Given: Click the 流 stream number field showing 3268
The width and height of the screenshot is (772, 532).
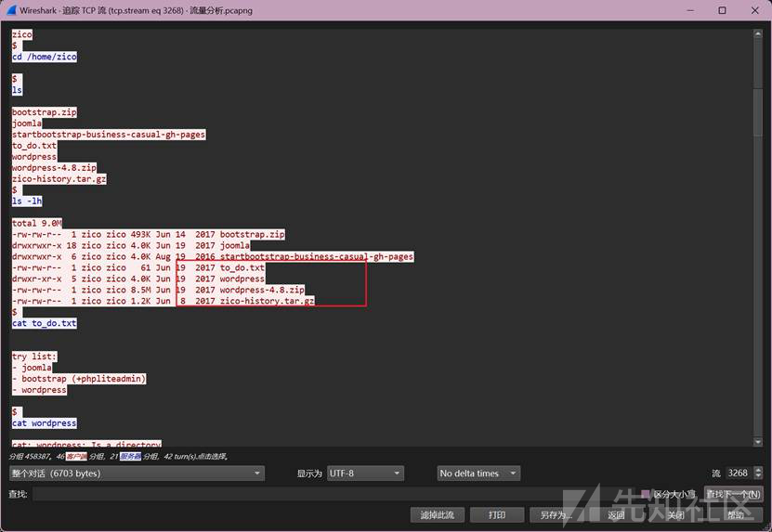Looking at the screenshot, I should pos(739,473).
